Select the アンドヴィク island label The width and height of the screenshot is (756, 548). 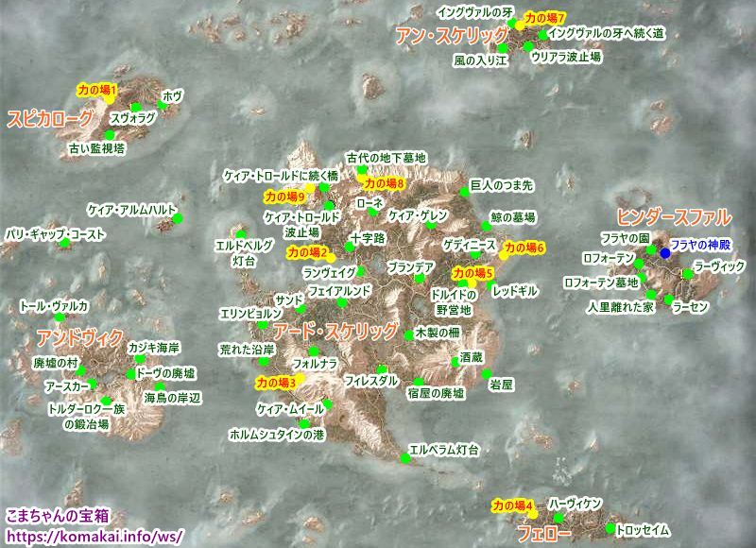tap(78, 337)
